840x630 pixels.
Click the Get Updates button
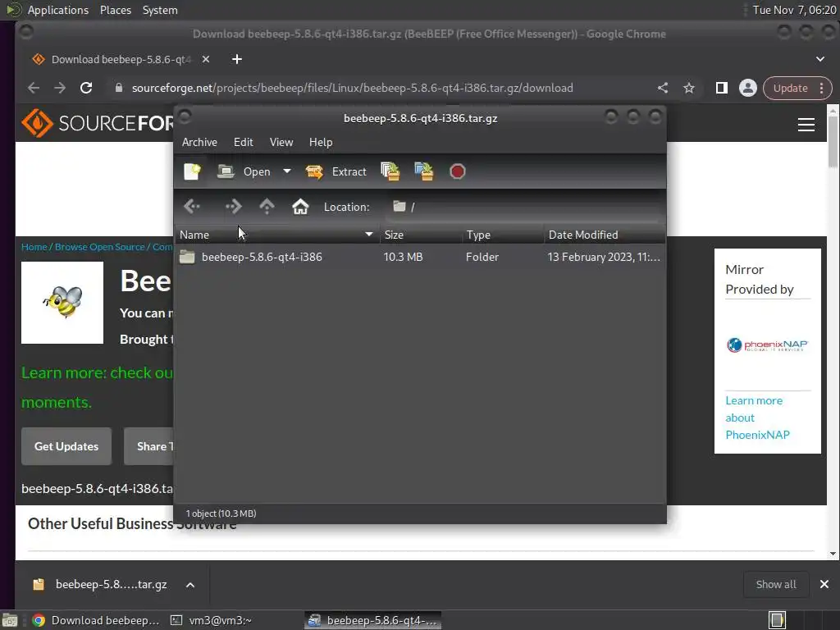pyautogui.click(x=66, y=446)
